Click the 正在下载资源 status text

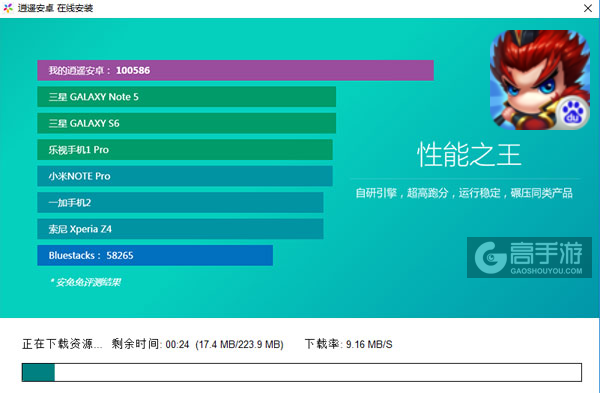62,344
